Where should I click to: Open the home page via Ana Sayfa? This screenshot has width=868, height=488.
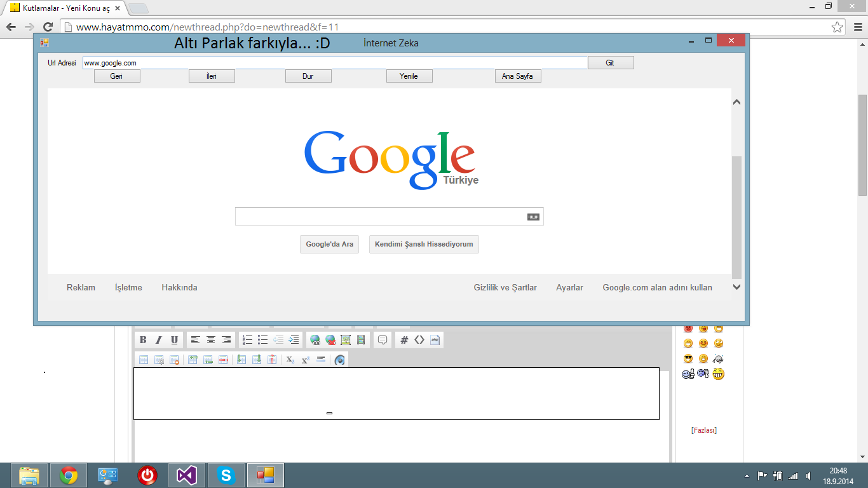click(x=518, y=76)
